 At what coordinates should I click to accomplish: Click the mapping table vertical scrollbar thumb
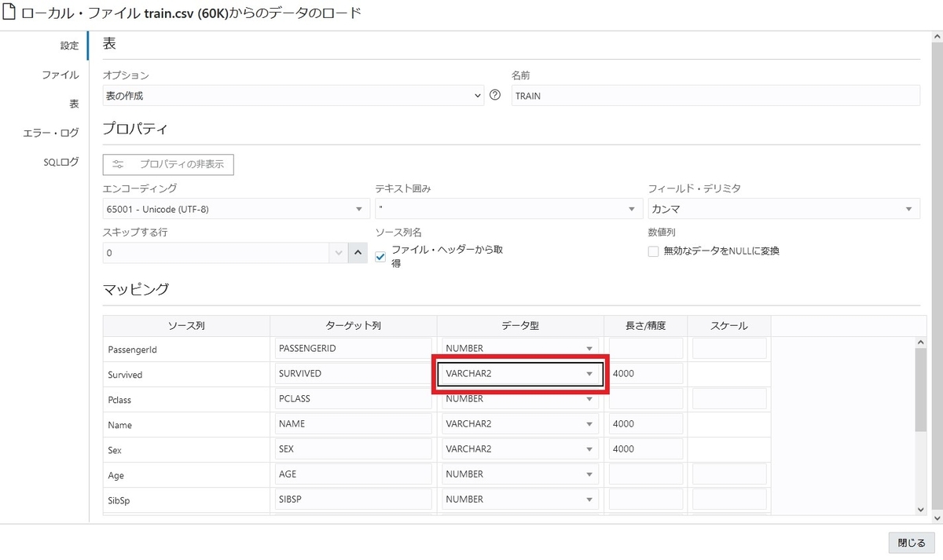click(x=922, y=390)
